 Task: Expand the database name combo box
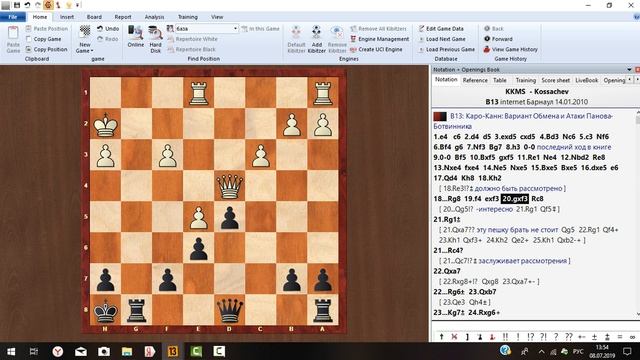tap(236, 29)
